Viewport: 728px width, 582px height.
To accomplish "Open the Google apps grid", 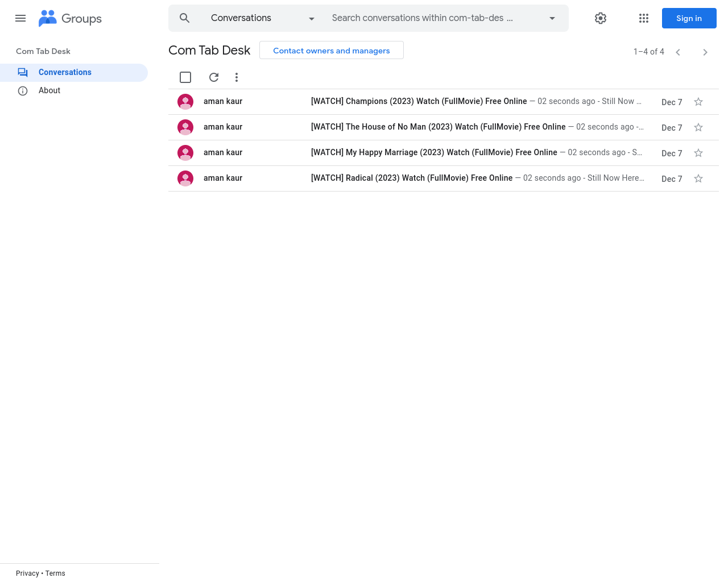I will 644,18.
